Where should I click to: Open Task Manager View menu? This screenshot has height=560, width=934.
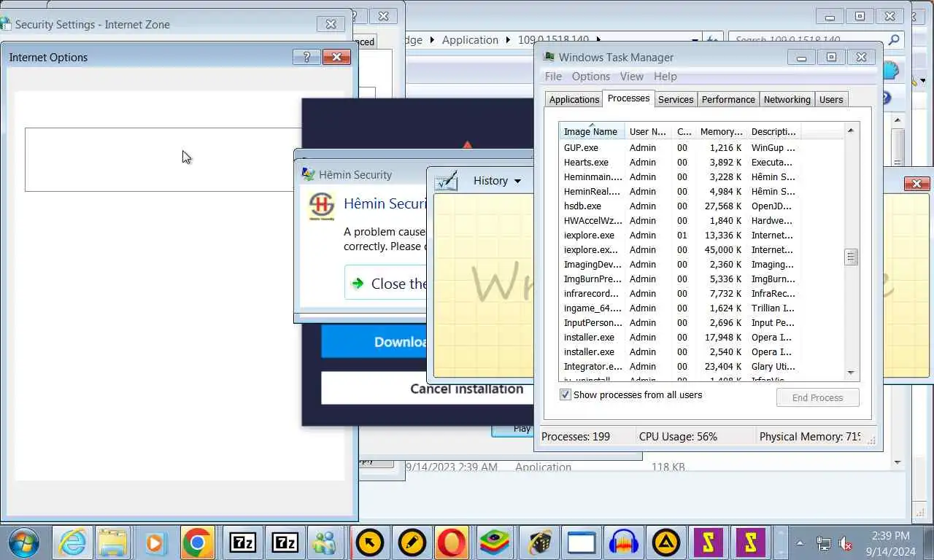tap(632, 77)
